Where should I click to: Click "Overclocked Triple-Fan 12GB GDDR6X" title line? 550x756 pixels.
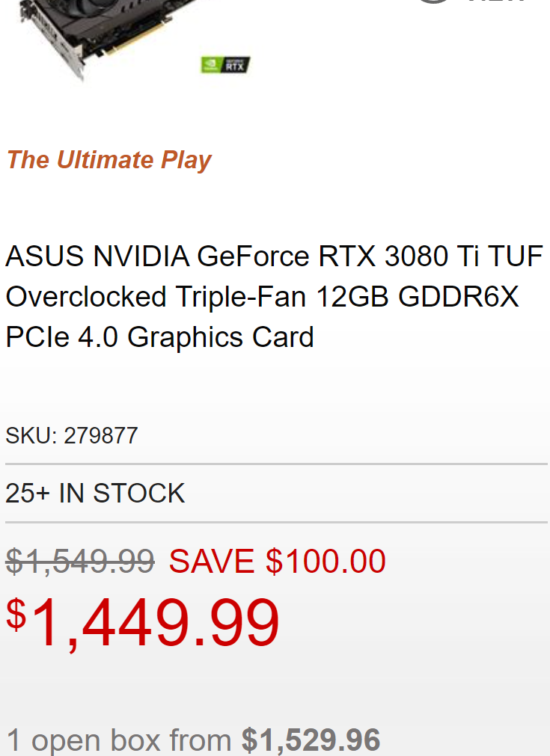pyautogui.click(x=262, y=297)
